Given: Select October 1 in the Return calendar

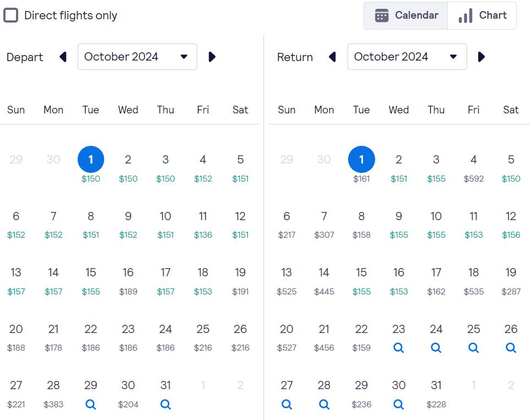Looking at the screenshot, I should [x=361, y=159].
